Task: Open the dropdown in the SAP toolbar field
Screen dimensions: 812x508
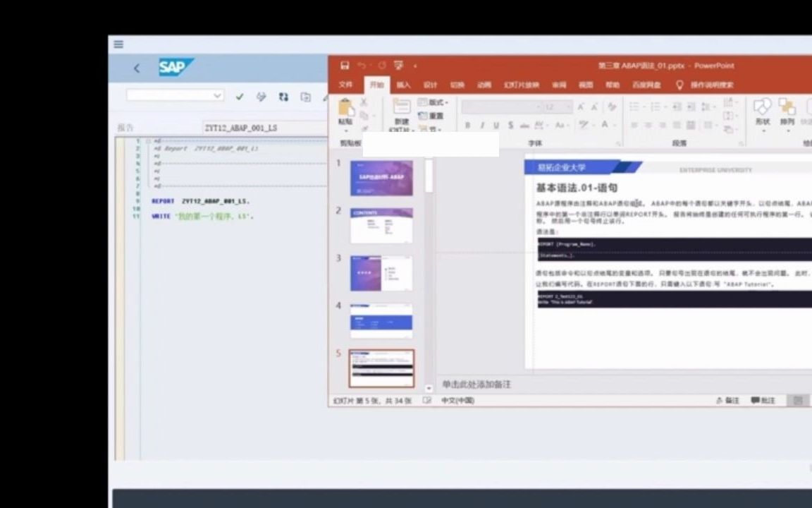Action: (x=217, y=96)
